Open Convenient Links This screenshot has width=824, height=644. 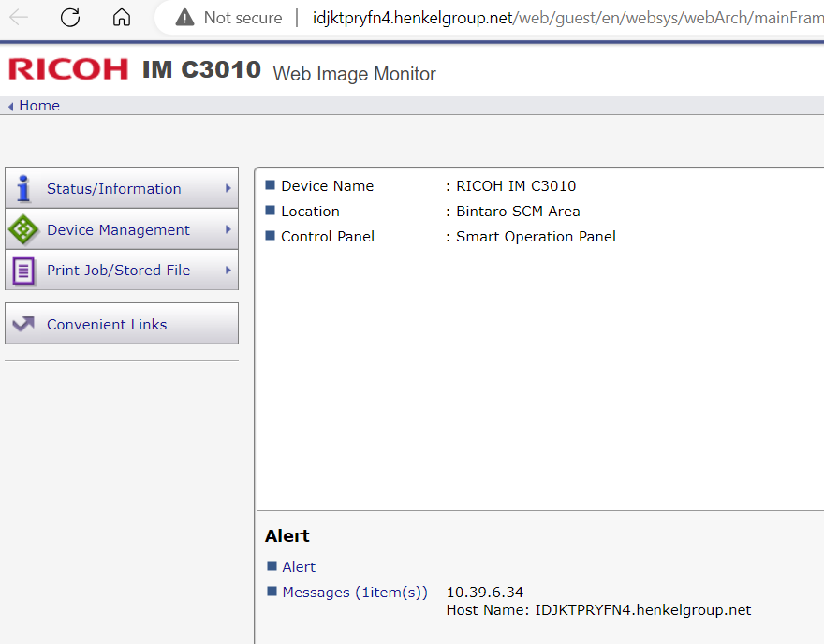tap(122, 324)
